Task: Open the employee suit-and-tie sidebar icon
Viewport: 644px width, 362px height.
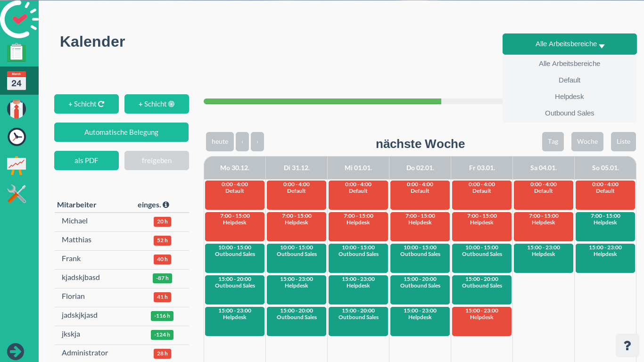Action: click(17, 109)
